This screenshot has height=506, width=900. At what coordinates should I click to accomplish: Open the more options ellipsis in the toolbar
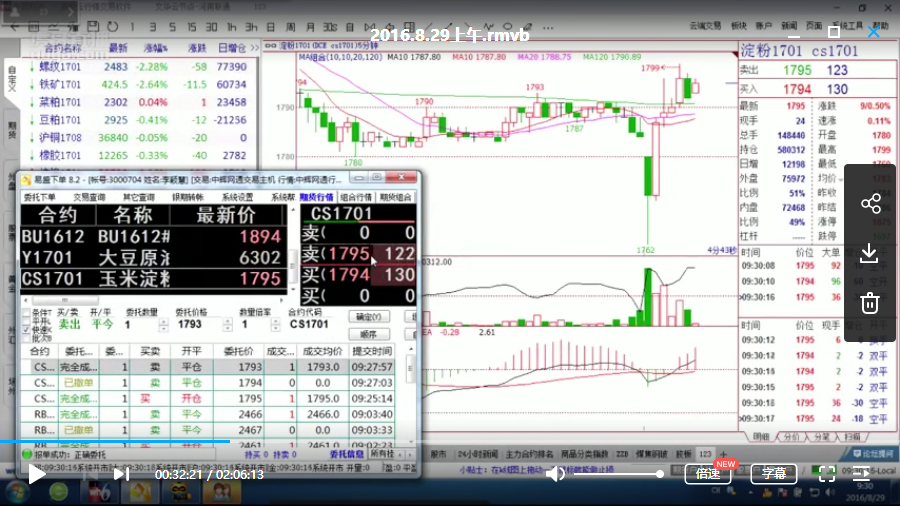[x=548, y=27]
